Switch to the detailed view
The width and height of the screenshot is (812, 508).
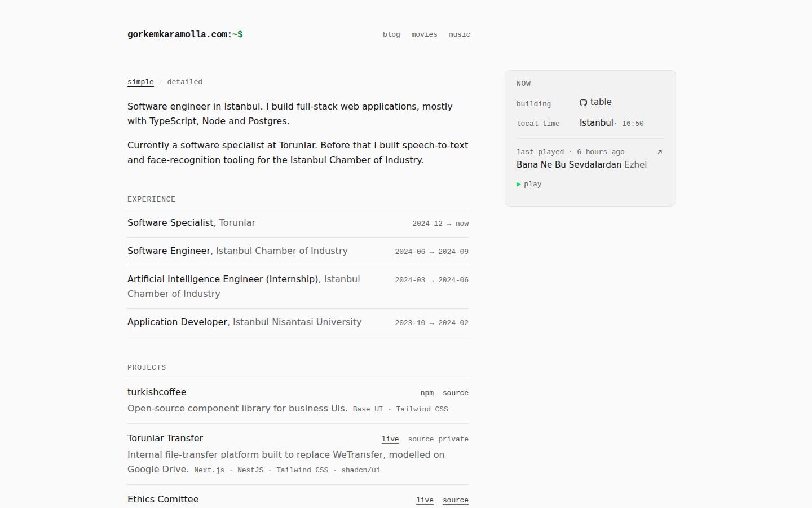(x=184, y=82)
